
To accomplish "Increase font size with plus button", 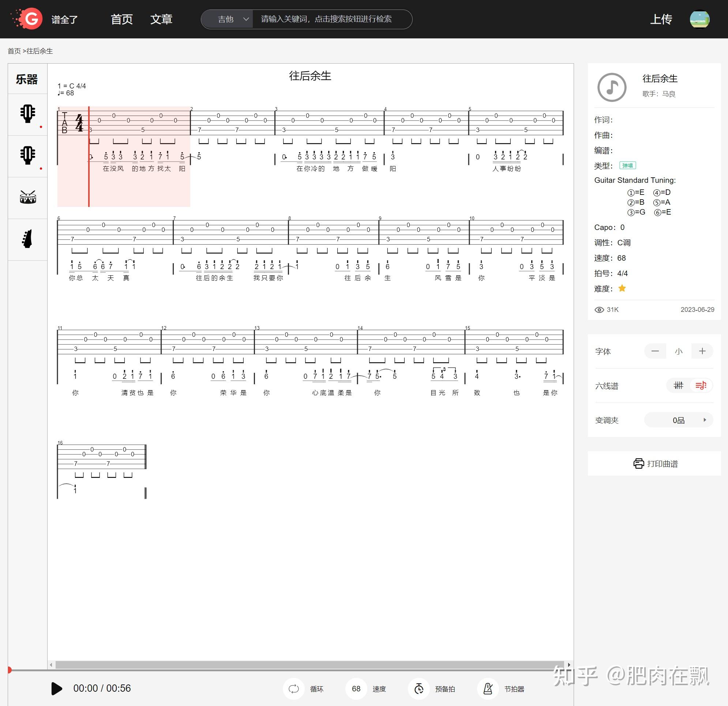I will point(702,351).
